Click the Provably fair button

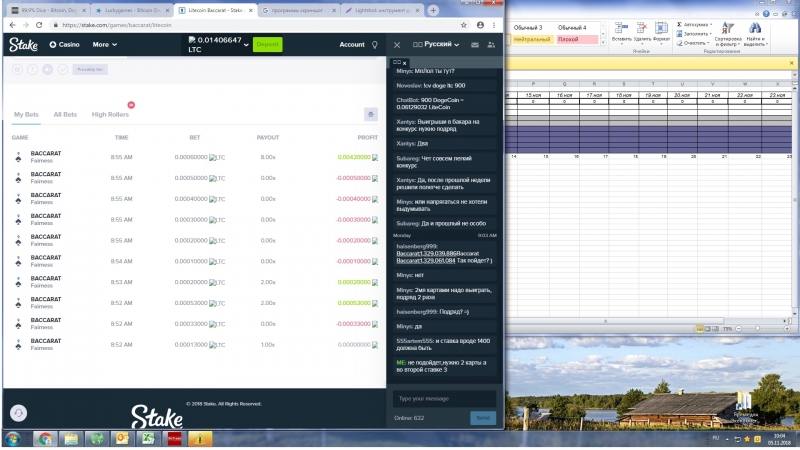[x=90, y=69]
